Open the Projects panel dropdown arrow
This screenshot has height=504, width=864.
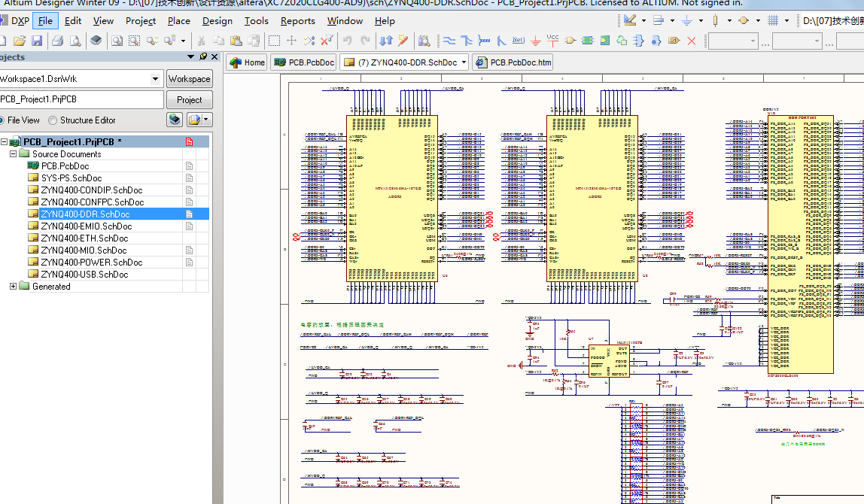click(x=190, y=56)
